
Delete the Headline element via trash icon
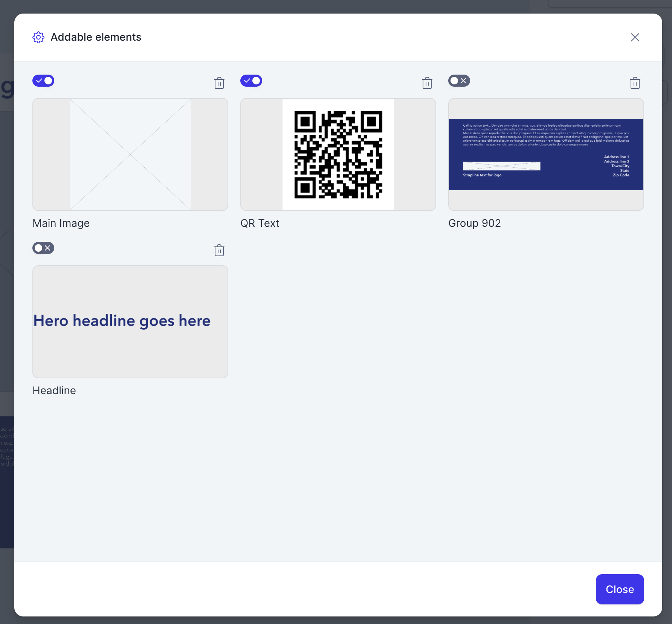click(219, 250)
